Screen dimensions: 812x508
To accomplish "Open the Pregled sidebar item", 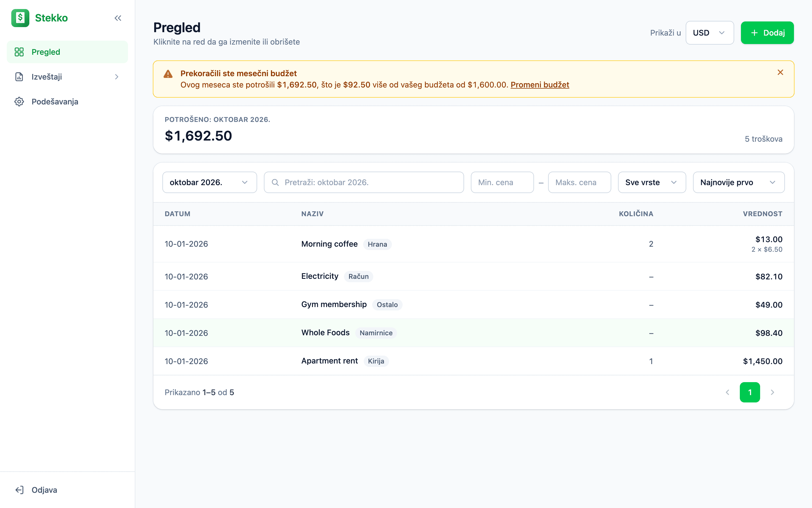I will tap(67, 52).
